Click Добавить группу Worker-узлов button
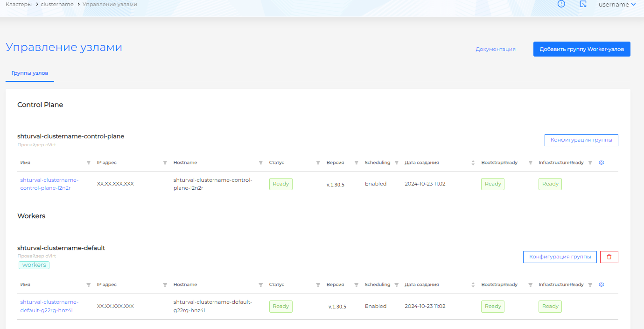Screen dimensions: 644x329 (x=581, y=49)
